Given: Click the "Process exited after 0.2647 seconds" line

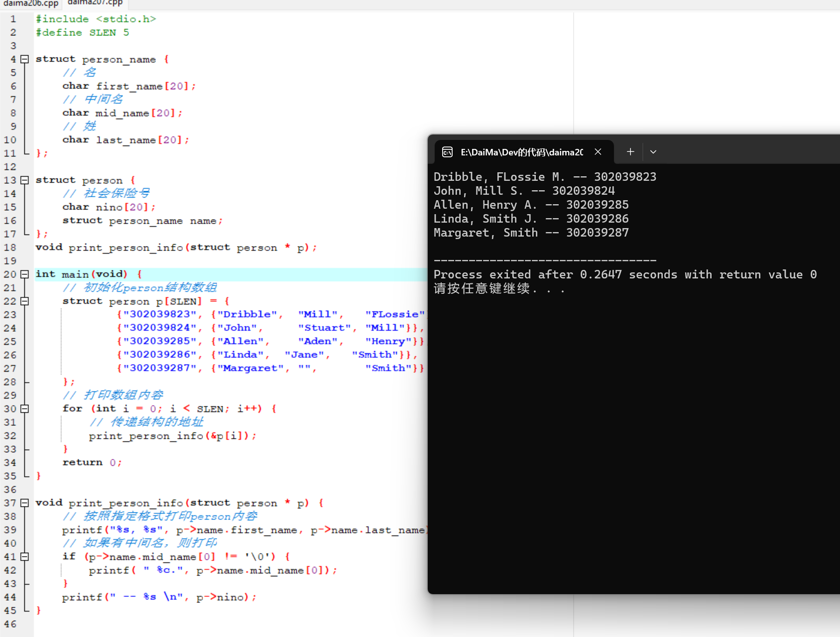Looking at the screenshot, I should point(625,274).
